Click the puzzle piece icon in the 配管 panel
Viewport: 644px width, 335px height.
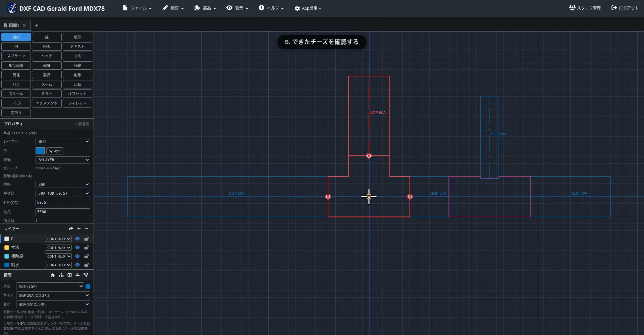click(53, 275)
